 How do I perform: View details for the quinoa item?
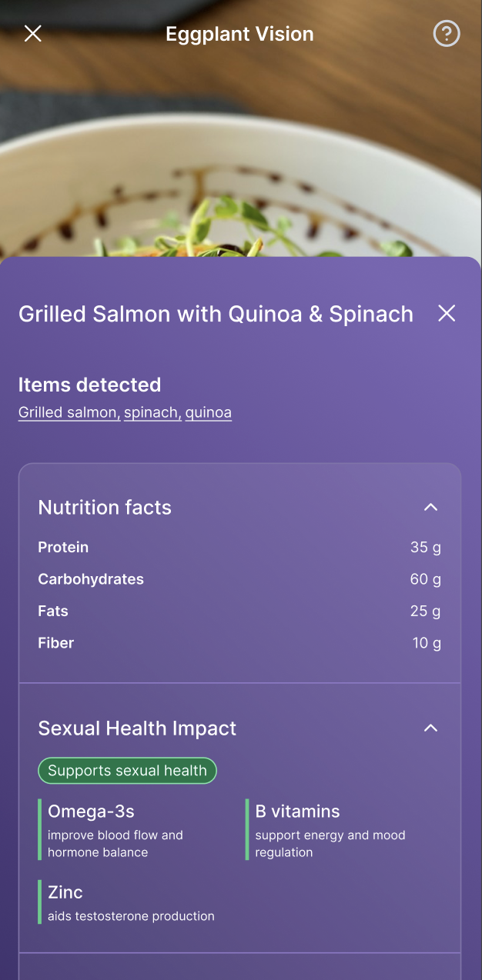208,412
